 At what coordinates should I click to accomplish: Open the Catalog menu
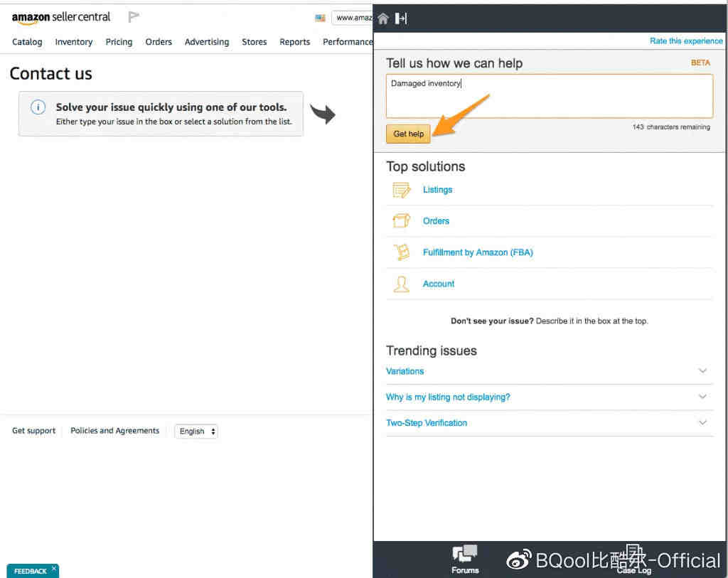[27, 42]
